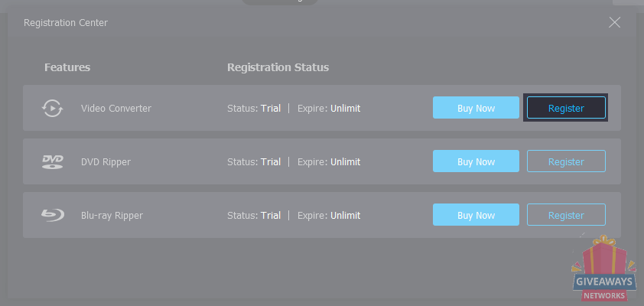Buy Now for Blu-ray Ripper

(476, 215)
